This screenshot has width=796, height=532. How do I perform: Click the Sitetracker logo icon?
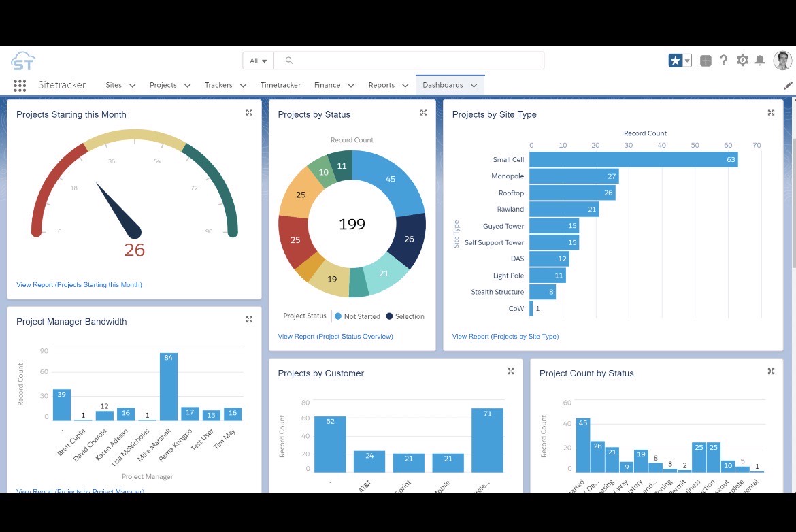(x=23, y=61)
